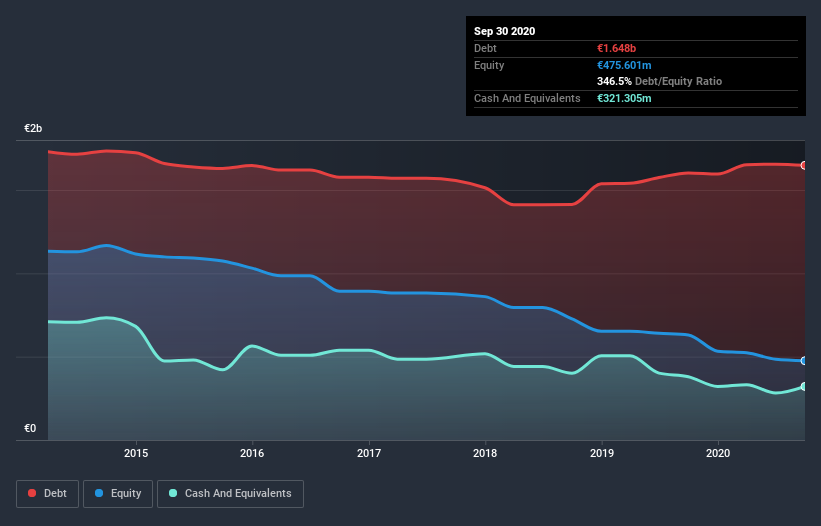Click the €0 y-axis label
This screenshot has height=526, width=821.
pyautogui.click(x=30, y=428)
